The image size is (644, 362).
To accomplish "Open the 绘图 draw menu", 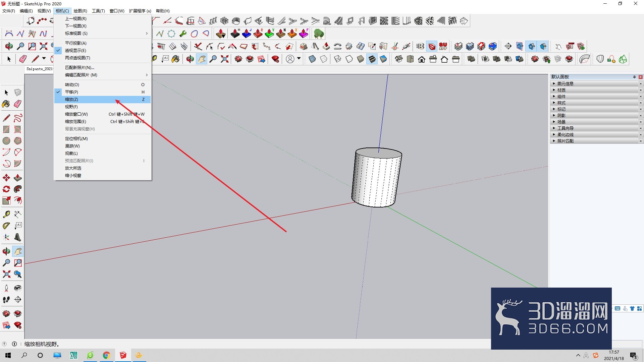I will (x=80, y=11).
